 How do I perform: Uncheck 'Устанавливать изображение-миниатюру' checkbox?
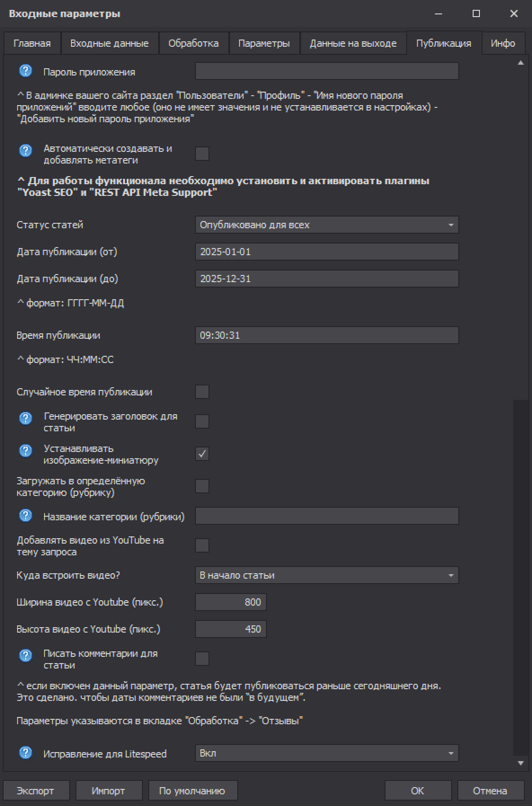click(202, 454)
